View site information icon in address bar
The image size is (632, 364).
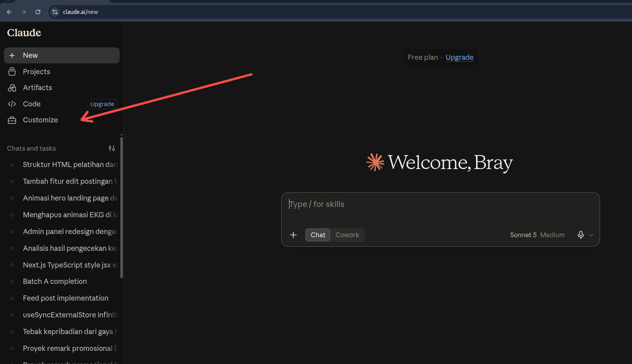55,12
